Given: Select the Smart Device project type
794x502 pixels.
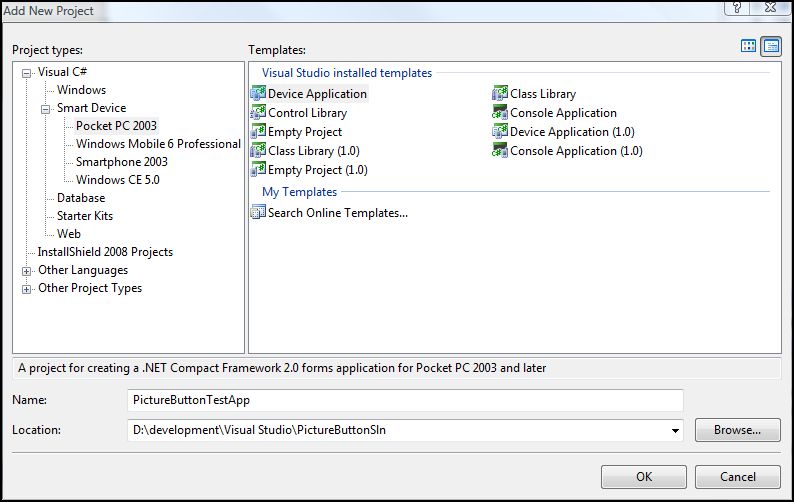Looking at the screenshot, I should coord(91,108).
